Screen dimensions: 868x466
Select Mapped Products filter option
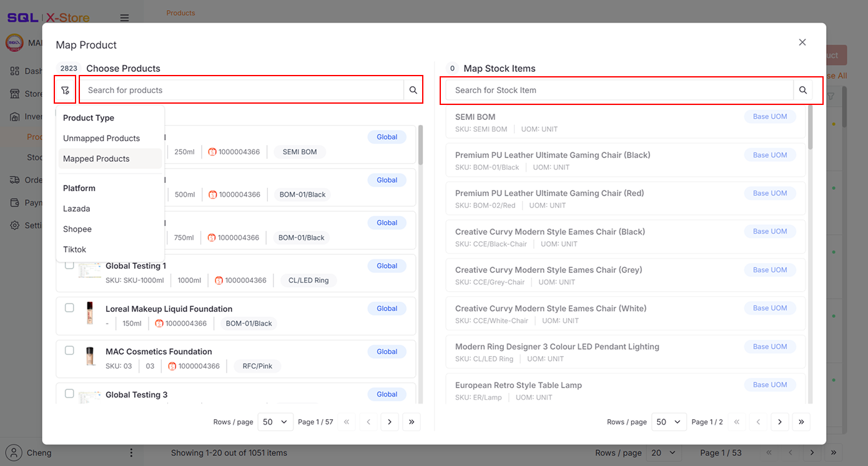coord(96,159)
